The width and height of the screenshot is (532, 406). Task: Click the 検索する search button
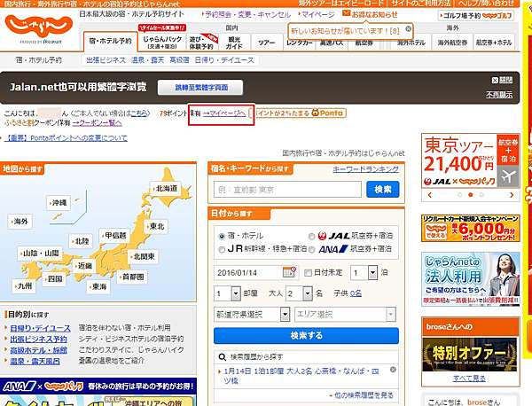306,336
